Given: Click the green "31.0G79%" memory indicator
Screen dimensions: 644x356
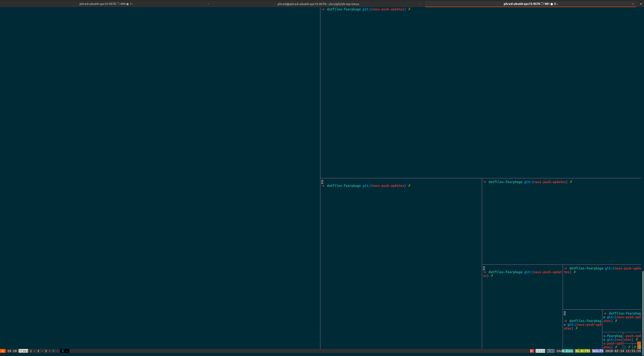Looking at the screenshot, I should click(582, 351).
